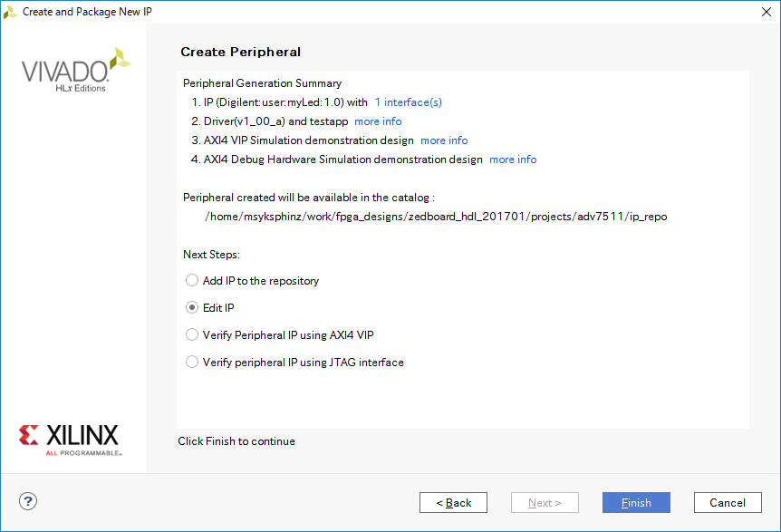Open more info for AXI4 VIP Simulation design
The image size is (781, 532).
(444, 140)
